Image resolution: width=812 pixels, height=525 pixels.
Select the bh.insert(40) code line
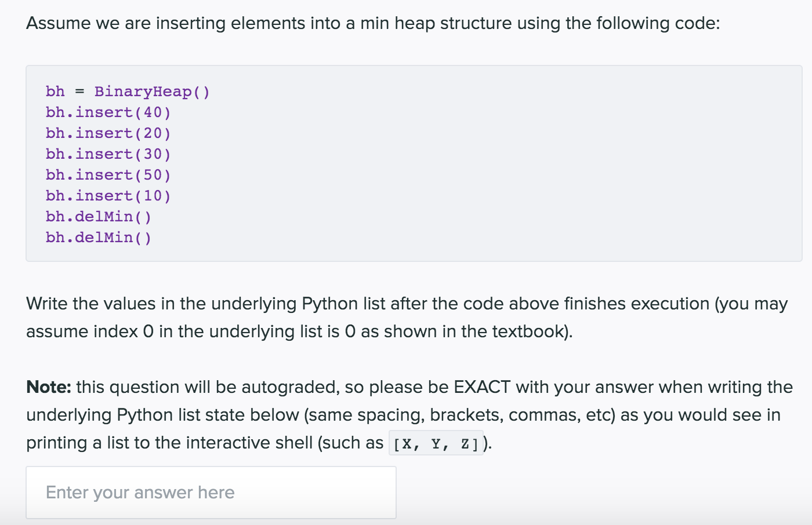[108, 112]
